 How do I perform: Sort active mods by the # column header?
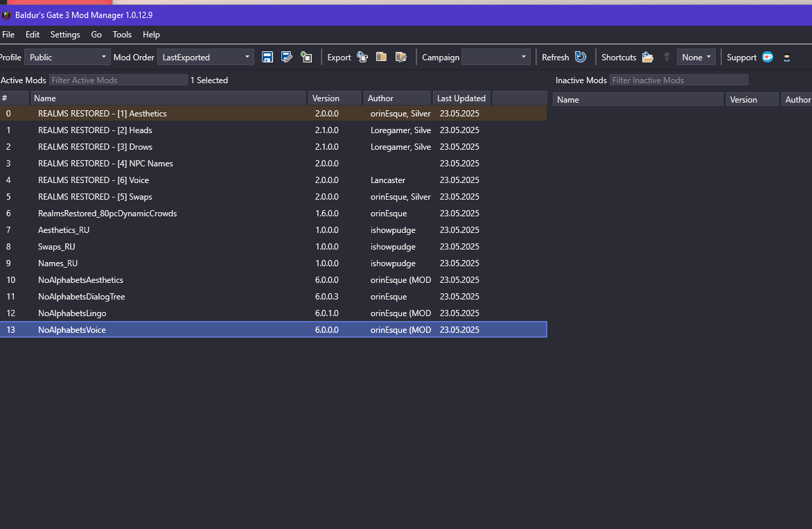[x=14, y=98]
